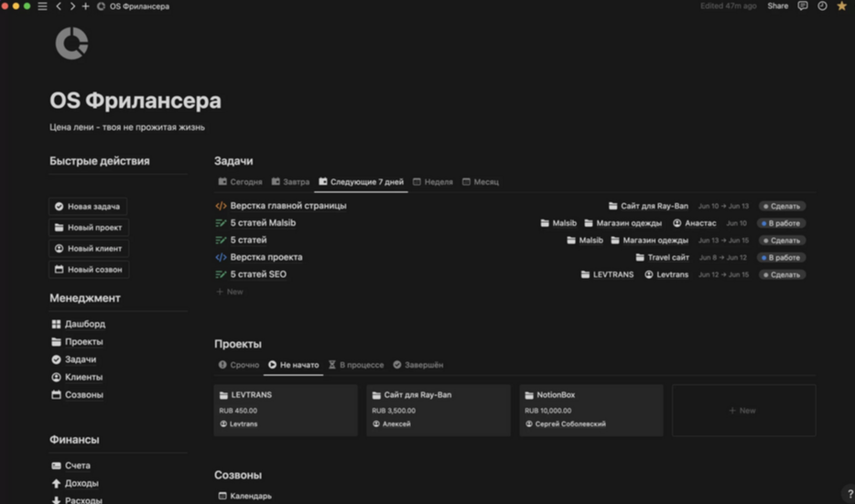
Task: Open status dropdown for Верстка главной страницы
Action: (782, 207)
